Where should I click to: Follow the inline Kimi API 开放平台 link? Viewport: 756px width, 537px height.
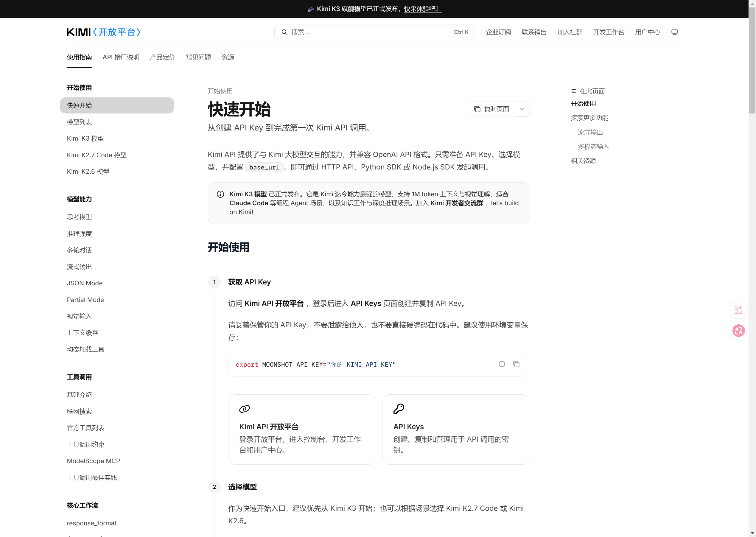tap(274, 303)
